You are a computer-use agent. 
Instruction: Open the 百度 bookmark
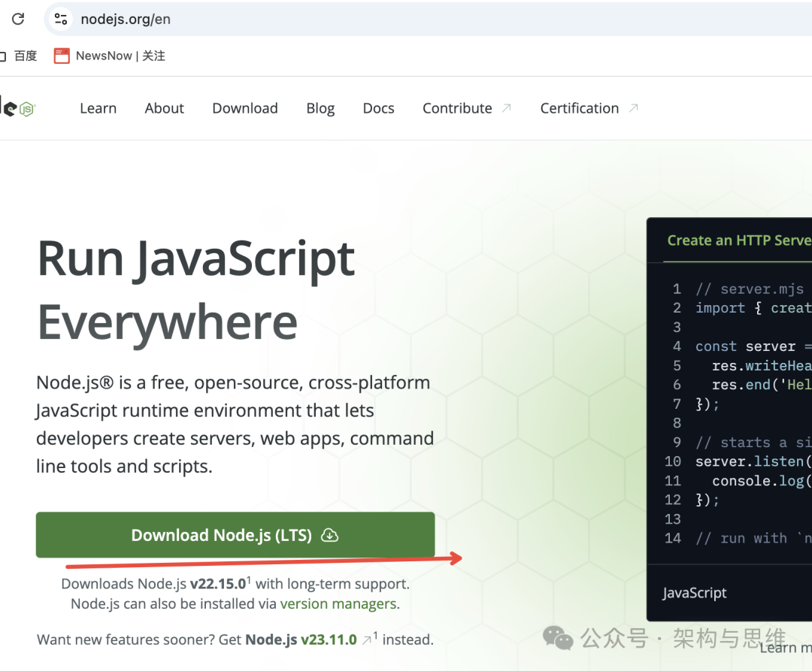click(x=26, y=56)
